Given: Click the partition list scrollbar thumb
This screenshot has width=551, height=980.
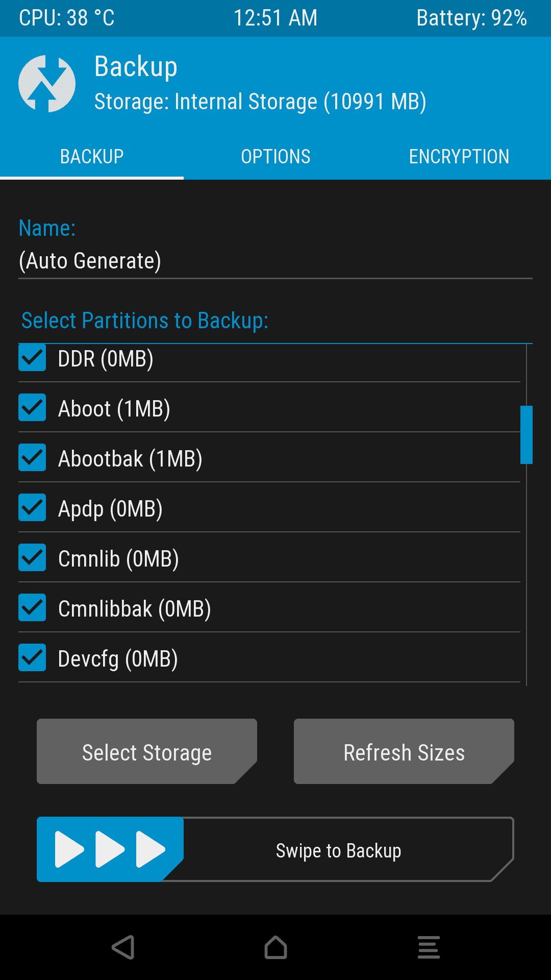Looking at the screenshot, I should coord(526,435).
